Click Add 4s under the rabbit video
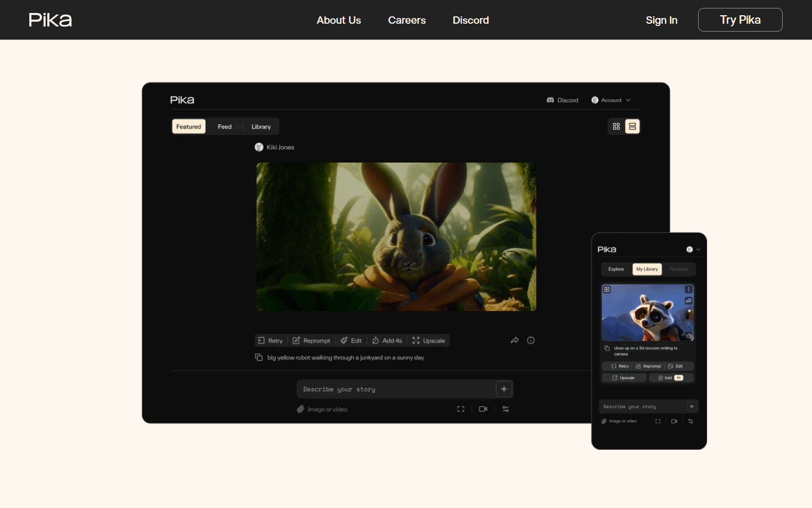This screenshot has width=812, height=508. click(387, 340)
